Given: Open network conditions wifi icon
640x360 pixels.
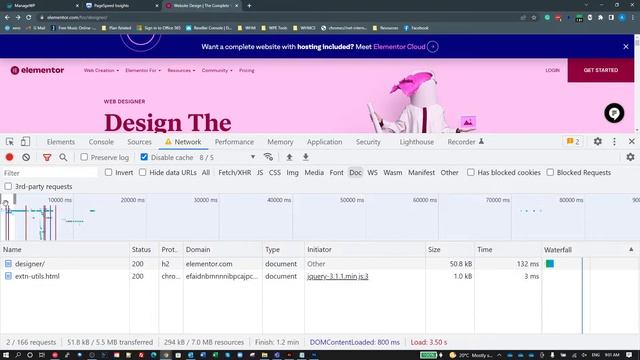Looking at the screenshot, I should [268, 157].
